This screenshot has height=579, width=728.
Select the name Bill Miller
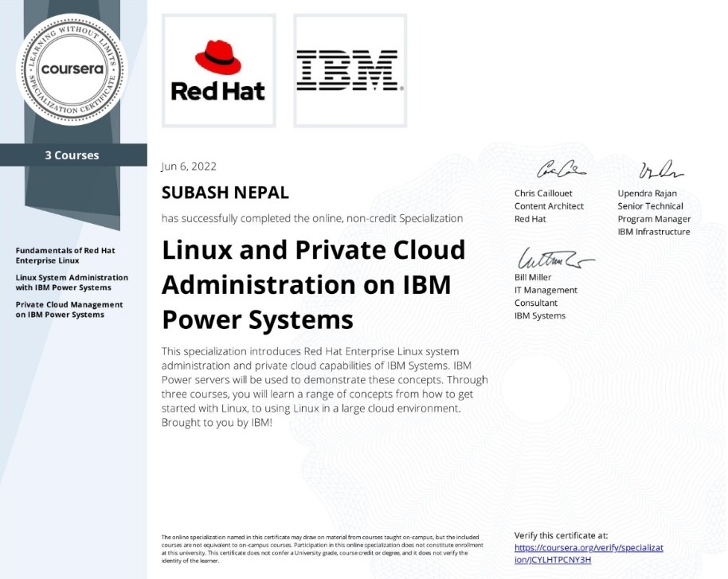click(533, 277)
